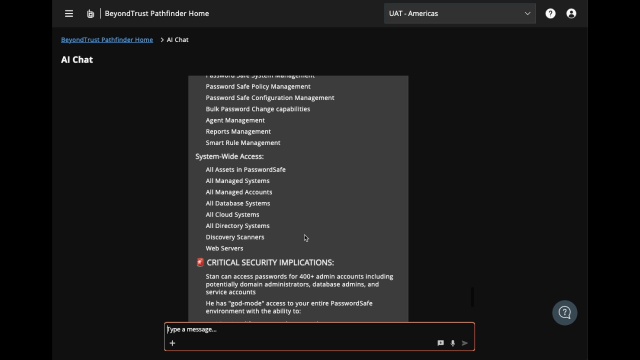Click 'Discovery Scanners' list item
The image size is (640, 360).
point(235,237)
